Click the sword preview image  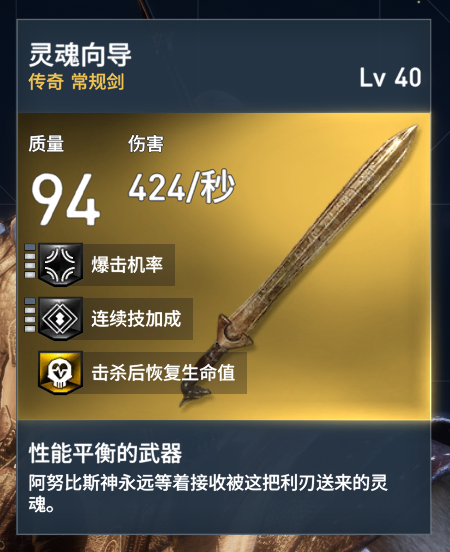[x=299, y=265]
